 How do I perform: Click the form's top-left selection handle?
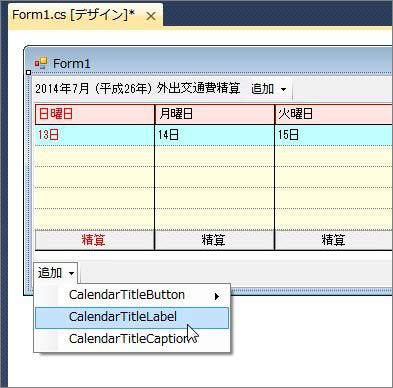[x=29, y=72]
